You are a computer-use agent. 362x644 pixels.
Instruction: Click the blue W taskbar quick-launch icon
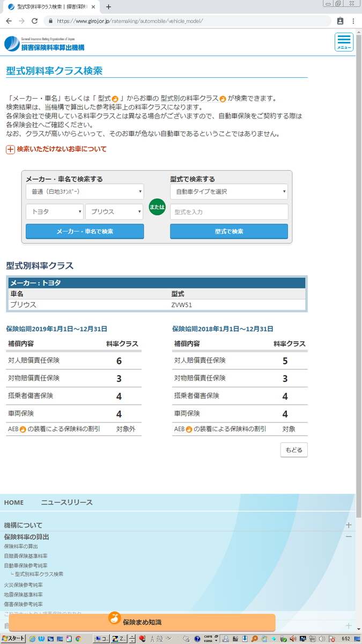pos(41,639)
